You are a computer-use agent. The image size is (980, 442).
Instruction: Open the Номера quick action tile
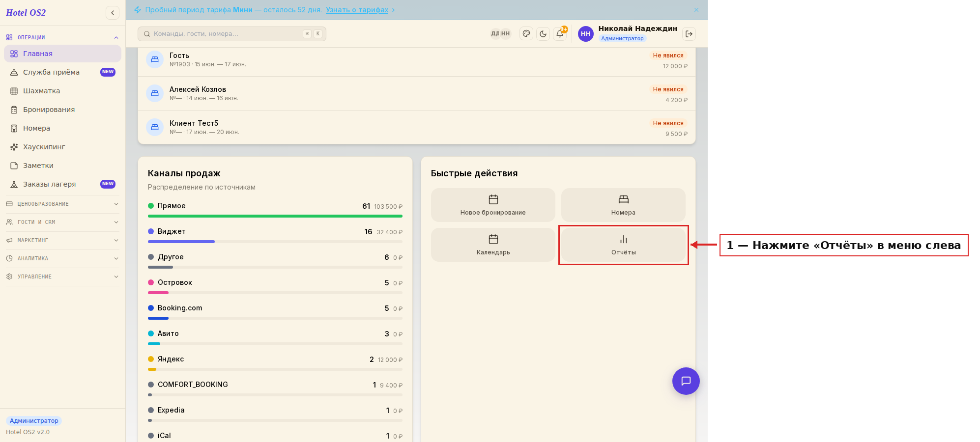[623, 205]
